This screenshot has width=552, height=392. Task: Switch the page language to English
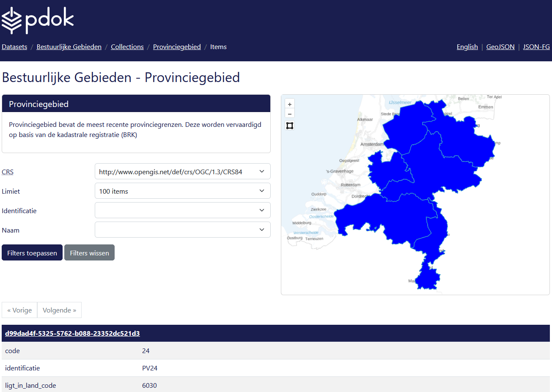coord(467,47)
